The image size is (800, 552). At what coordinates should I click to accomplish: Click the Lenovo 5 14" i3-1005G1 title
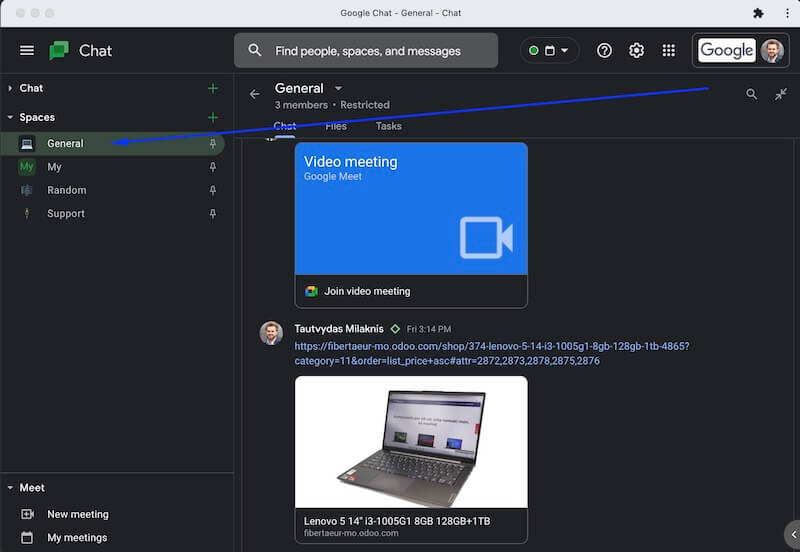coord(397,521)
